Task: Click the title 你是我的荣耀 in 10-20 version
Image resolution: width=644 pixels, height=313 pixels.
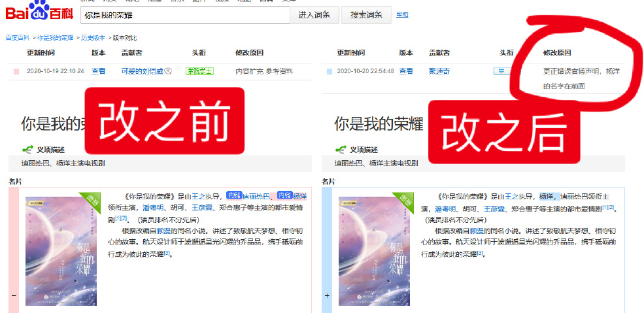Action: click(379, 124)
